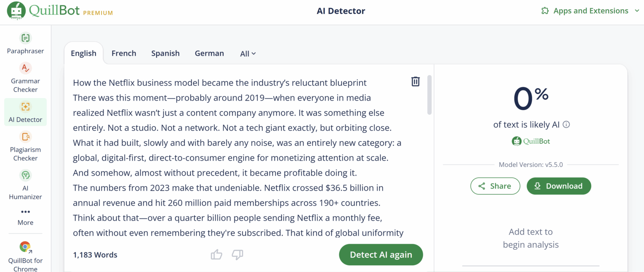
Task: Click the Share button
Action: coord(495,186)
